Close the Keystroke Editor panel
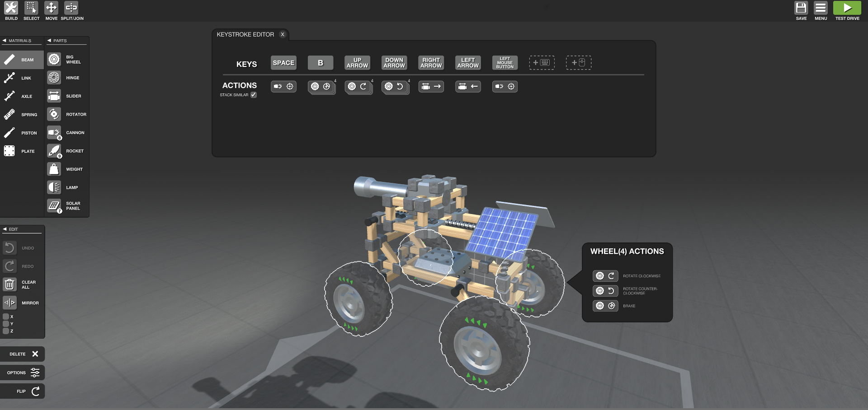This screenshot has width=868, height=410. 283,34
